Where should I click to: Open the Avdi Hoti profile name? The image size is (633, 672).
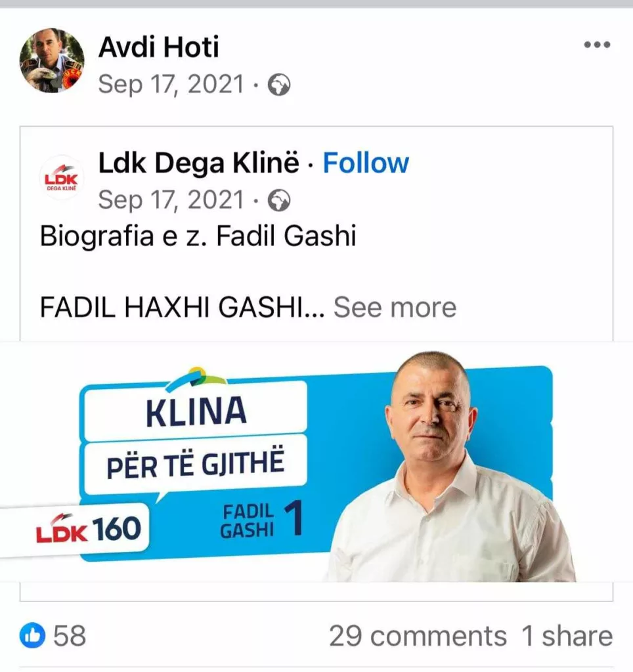click(159, 47)
